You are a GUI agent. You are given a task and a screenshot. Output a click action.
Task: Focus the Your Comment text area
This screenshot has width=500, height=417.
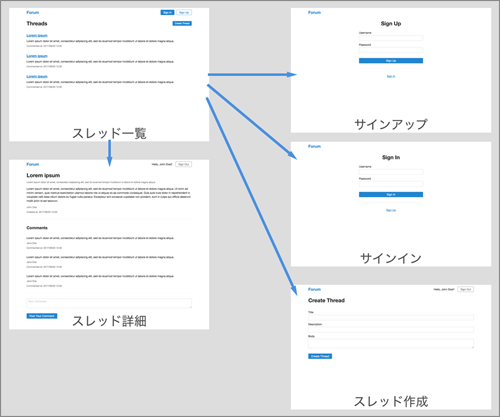click(x=109, y=303)
